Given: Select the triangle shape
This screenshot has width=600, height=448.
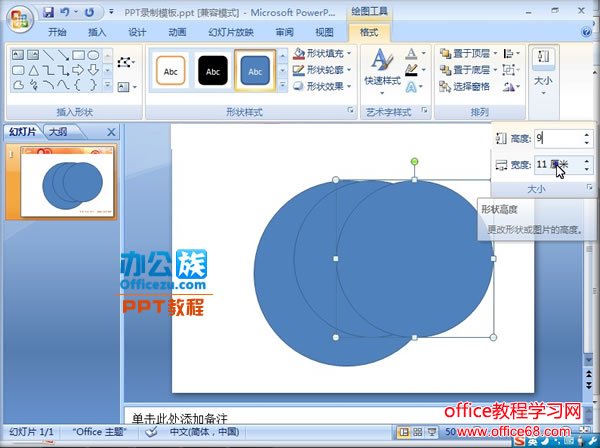Looking at the screenshot, I should click(33, 70).
